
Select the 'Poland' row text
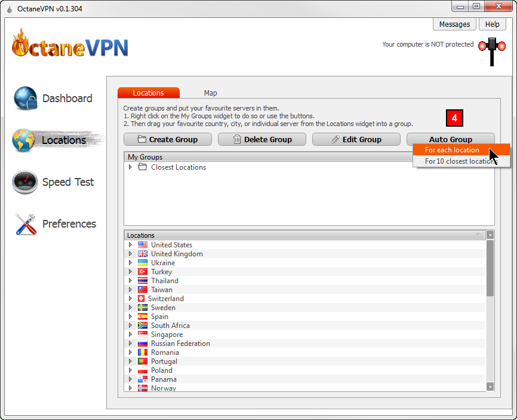162,370
